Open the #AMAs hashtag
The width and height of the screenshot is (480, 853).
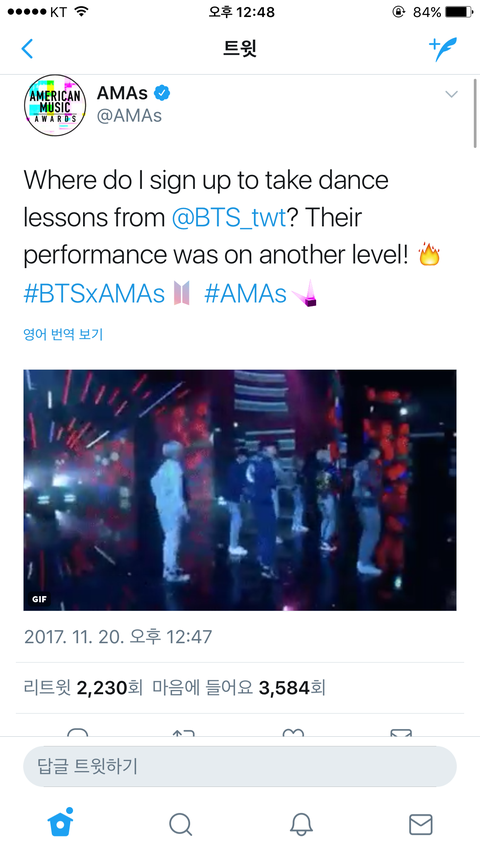coord(245,294)
